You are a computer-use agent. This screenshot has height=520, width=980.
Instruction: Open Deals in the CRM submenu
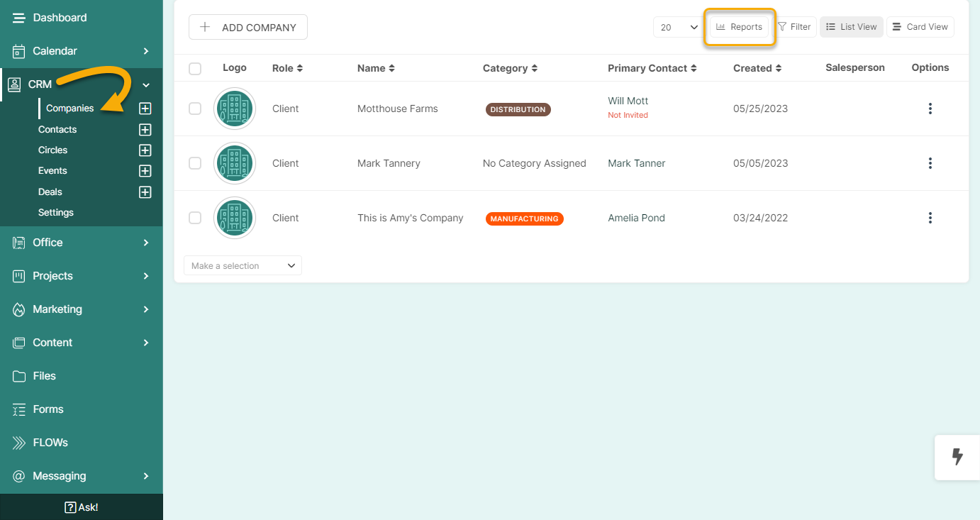coord(50,192)
